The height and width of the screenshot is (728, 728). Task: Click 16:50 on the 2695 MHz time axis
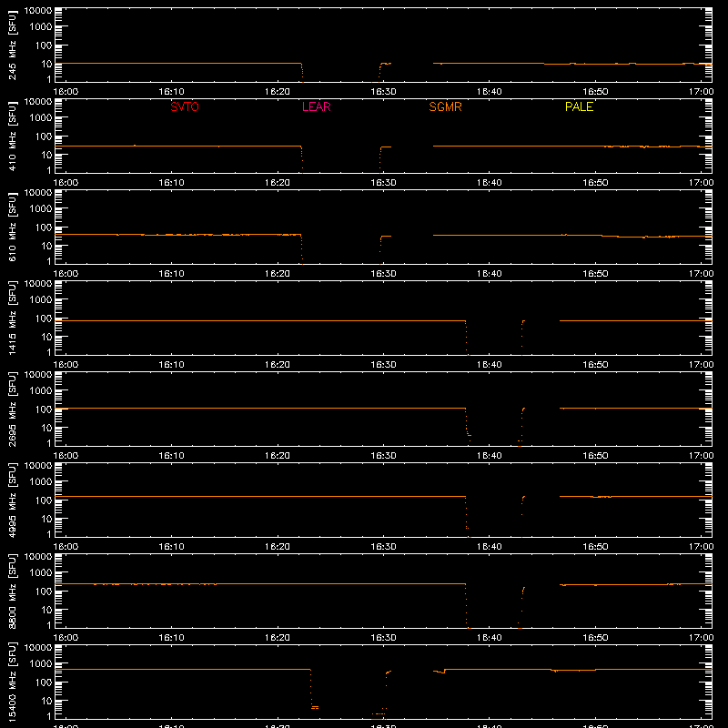coord(595,456)
